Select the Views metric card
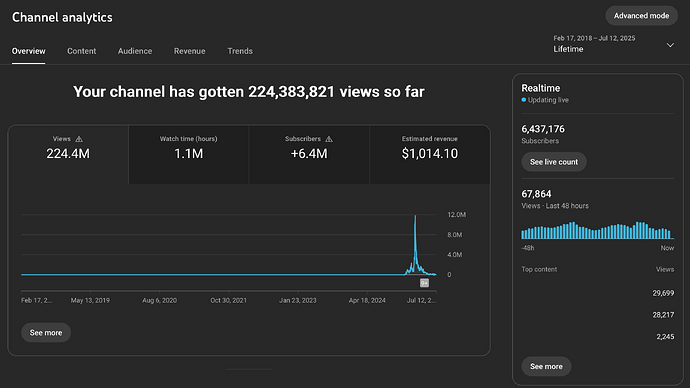 click(x=68, y=154)
